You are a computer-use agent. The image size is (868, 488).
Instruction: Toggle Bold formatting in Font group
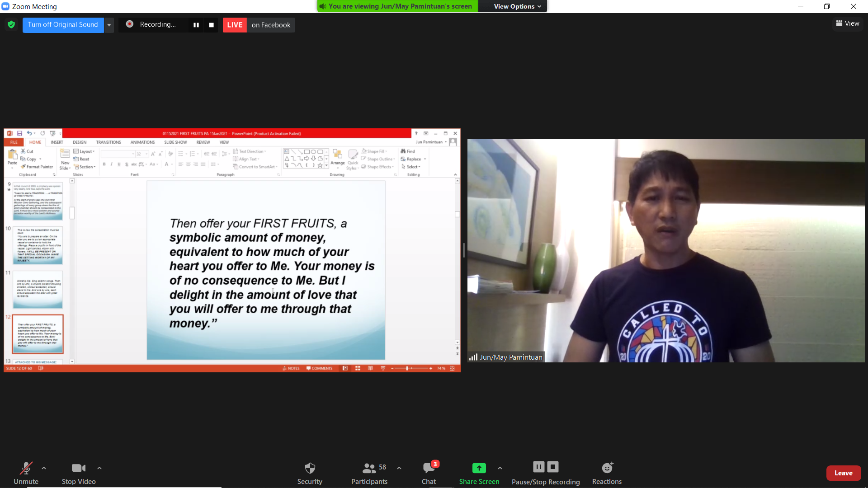point(104,164)
